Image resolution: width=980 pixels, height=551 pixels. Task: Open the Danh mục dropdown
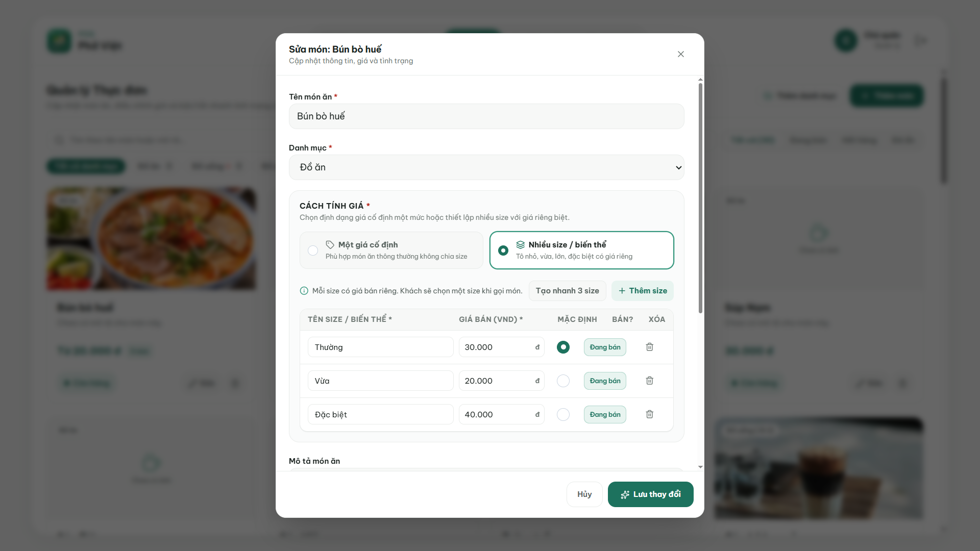pos(486,167)
